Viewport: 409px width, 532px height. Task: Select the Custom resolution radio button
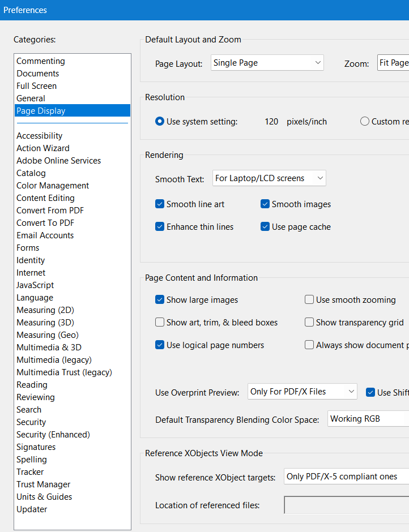click(x=365, y=121)
